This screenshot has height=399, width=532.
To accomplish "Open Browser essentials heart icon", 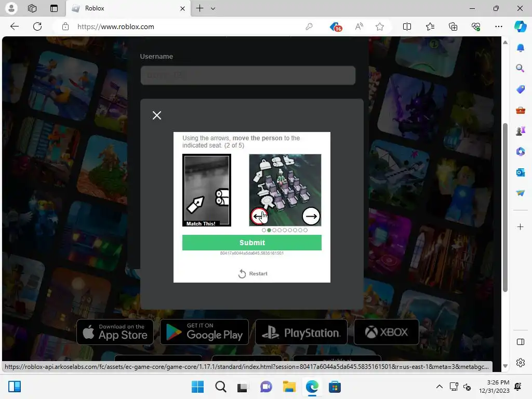I will (x=476, y=26).
